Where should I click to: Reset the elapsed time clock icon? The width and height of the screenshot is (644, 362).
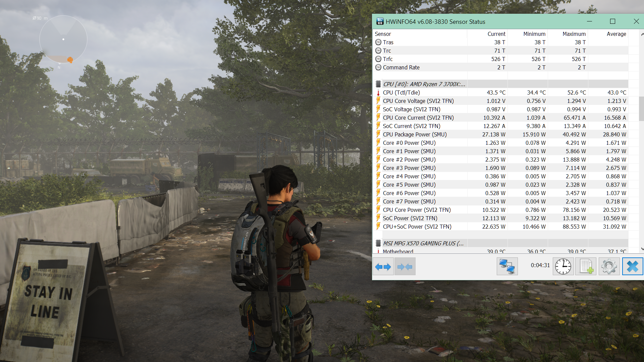[x=563, y=267]
